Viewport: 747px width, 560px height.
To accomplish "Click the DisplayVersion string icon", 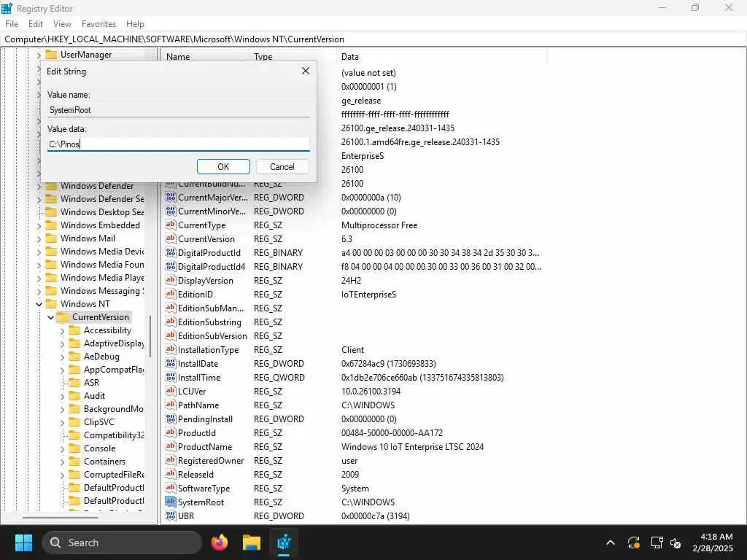I will point(171,280).
